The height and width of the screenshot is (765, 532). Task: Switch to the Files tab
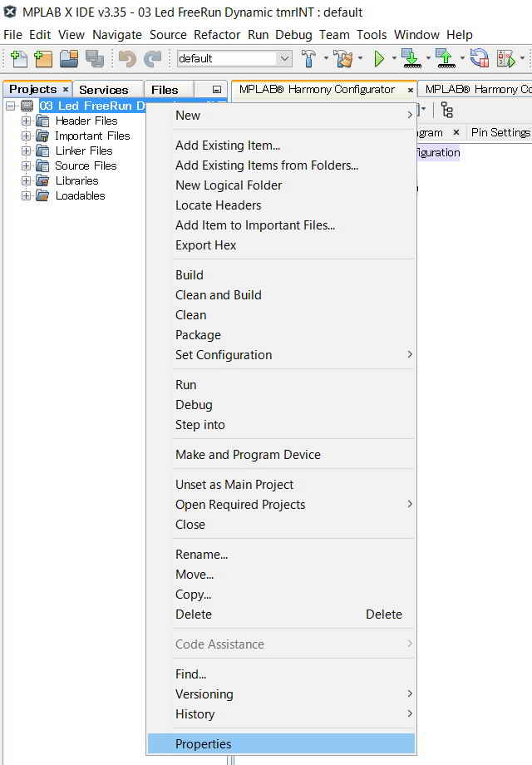point(165,90)
